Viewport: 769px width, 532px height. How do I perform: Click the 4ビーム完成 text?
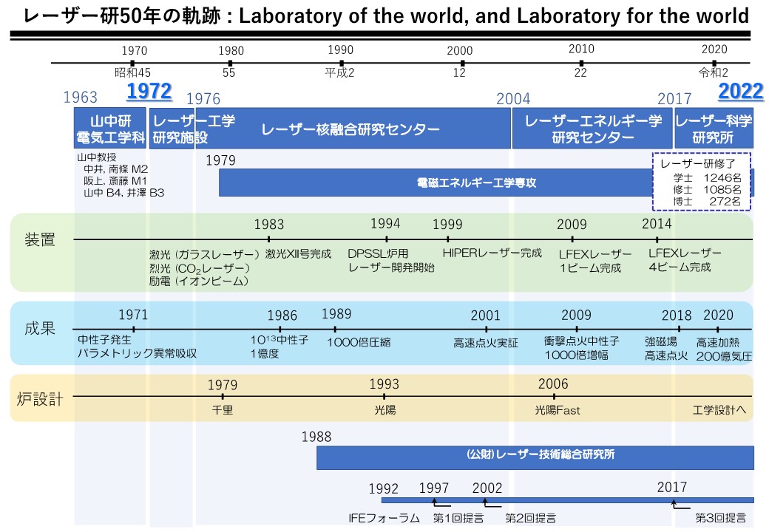[x=680, y=267]
